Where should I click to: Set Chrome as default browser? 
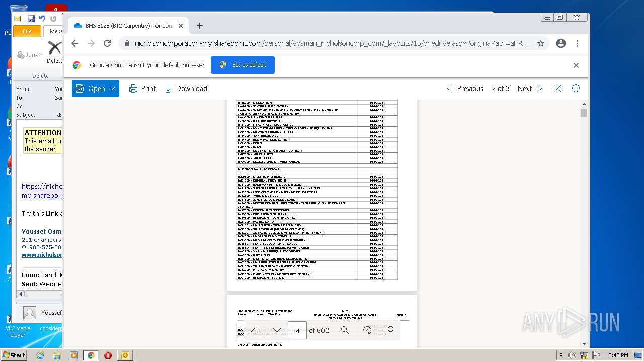(243, 65)
